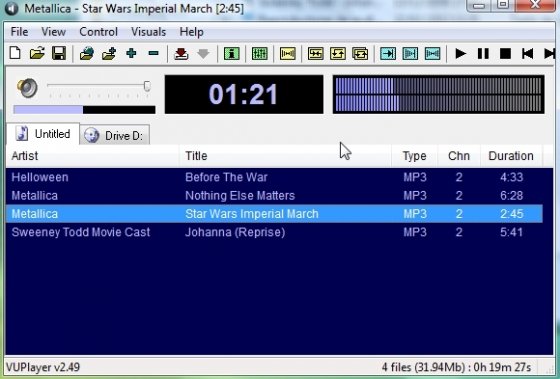Toggle crossfade with the single yellow waveform icon
Image resolution: width=560 pixels, height=379 pixels.
(x=288, y=54)
